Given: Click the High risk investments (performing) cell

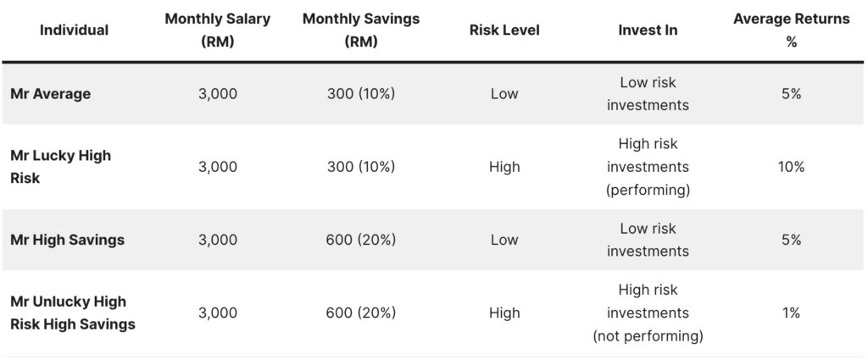Looking at the screenshot, I should 648,167.
